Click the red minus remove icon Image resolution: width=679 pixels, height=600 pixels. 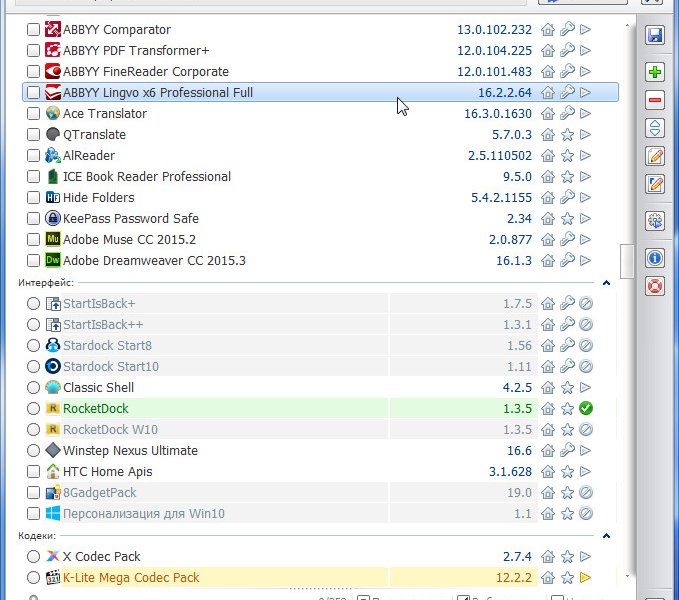click(x=655, y=100)
